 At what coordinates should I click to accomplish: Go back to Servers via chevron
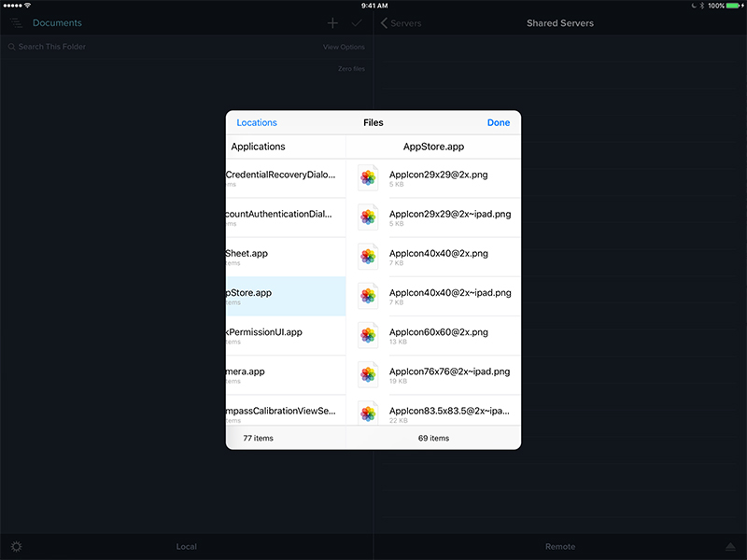pyautogui.click(x=384, y=22)
